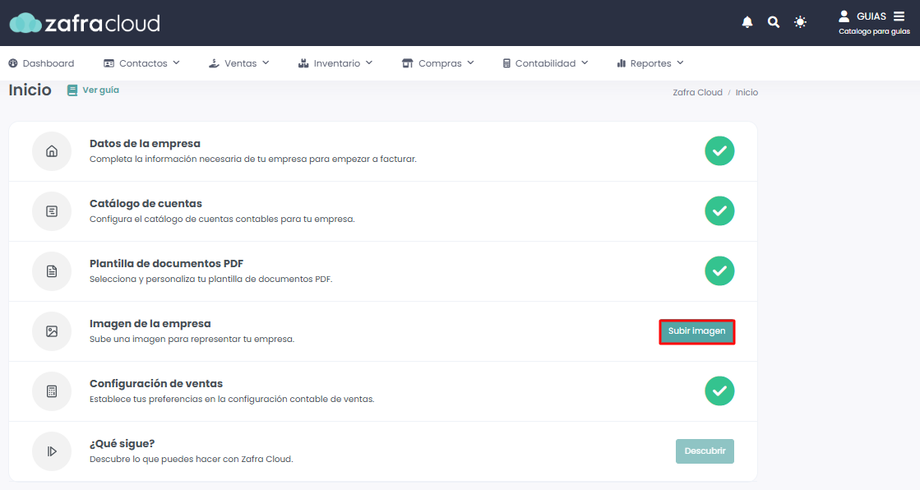Click the Zafra Cloud logo

coord(84,23)
